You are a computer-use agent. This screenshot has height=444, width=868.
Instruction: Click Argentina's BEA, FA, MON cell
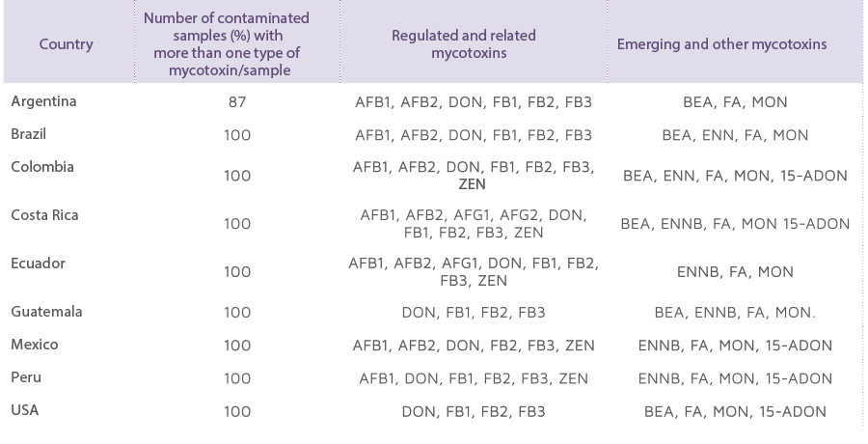pos(735,102)
